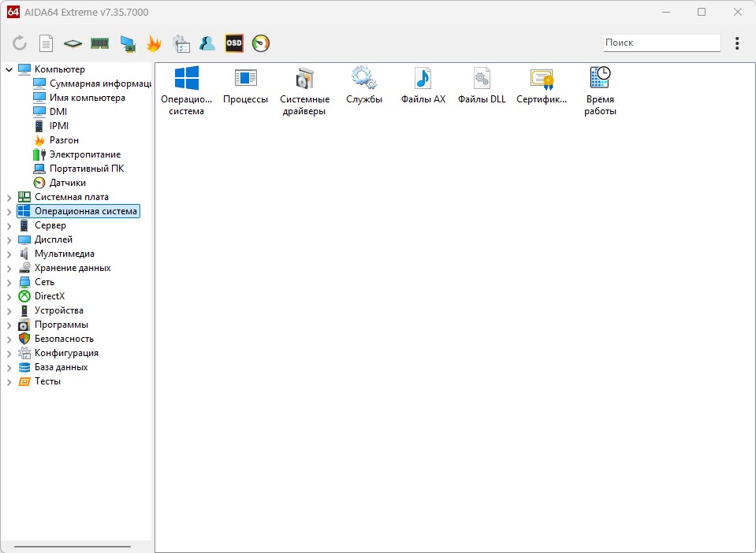
Task: Click the network monitor toolbar icon
Action: (x=128, y=44)
